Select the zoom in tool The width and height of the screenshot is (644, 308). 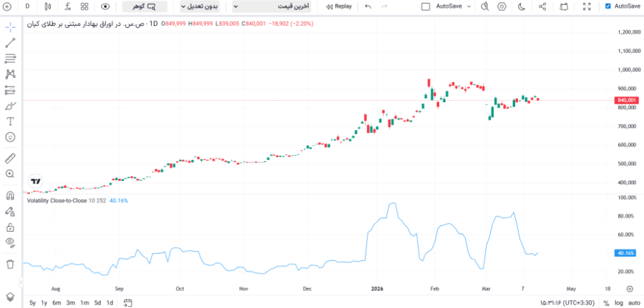10,174
